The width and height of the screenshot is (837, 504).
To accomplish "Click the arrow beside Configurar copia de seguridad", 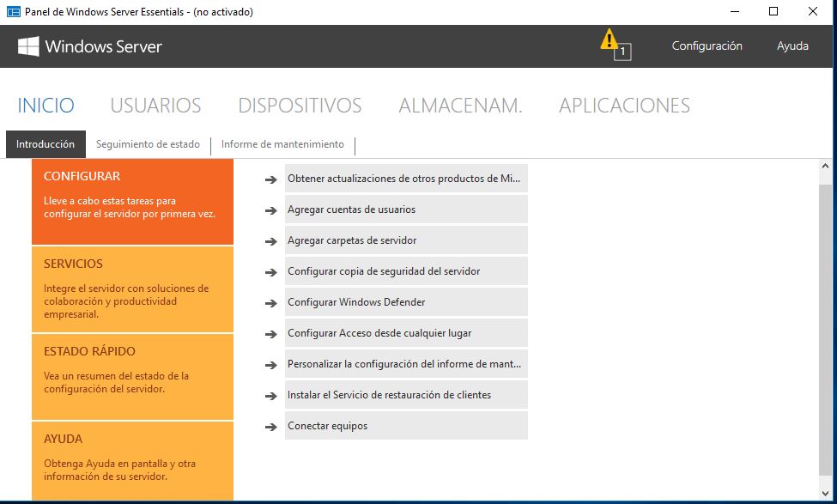I will pyautogui.click(x=270, y=270).
